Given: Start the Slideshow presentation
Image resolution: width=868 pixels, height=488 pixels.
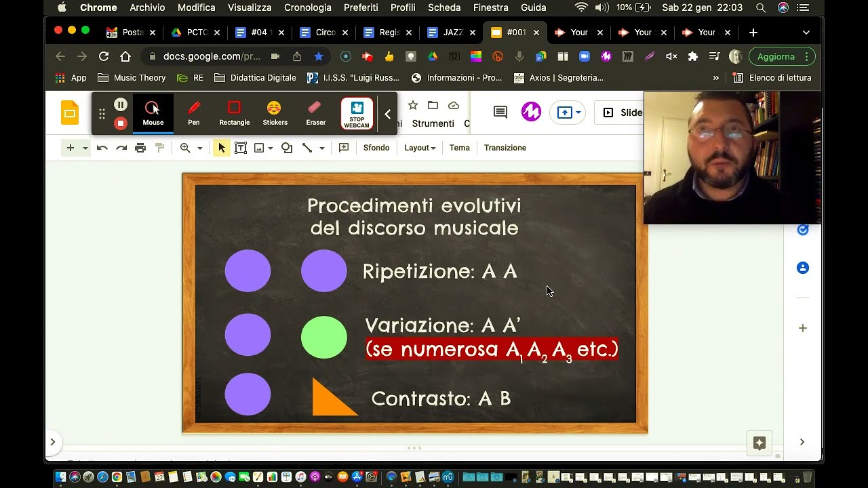Looking at the screenshot, I should [x=622, y=113].
